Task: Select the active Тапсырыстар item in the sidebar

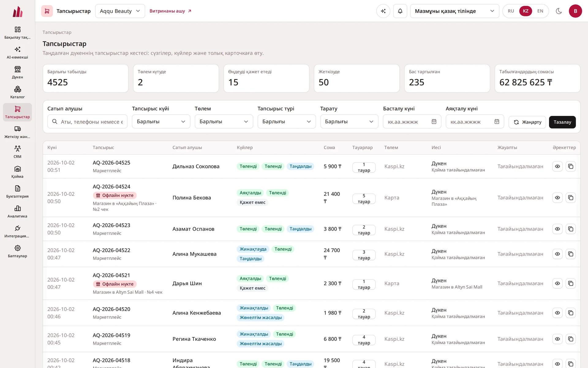Action: click(17, 112)
